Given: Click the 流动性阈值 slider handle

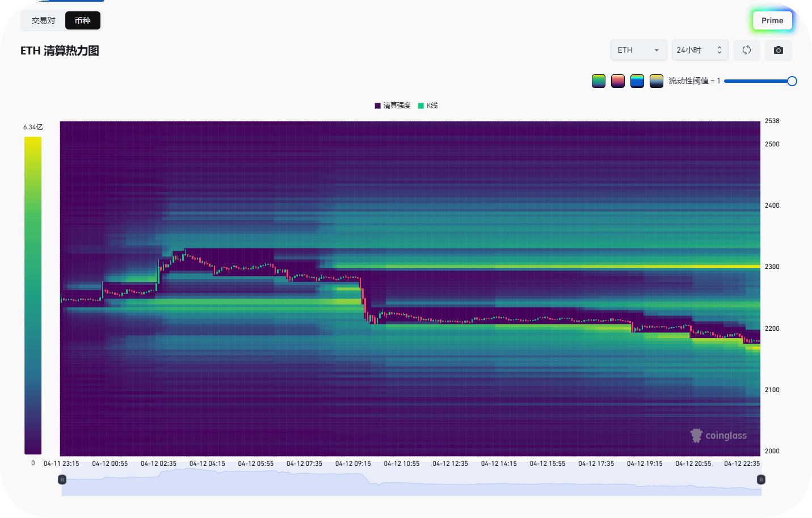Looking at the screenshot, I should (792, 81).
